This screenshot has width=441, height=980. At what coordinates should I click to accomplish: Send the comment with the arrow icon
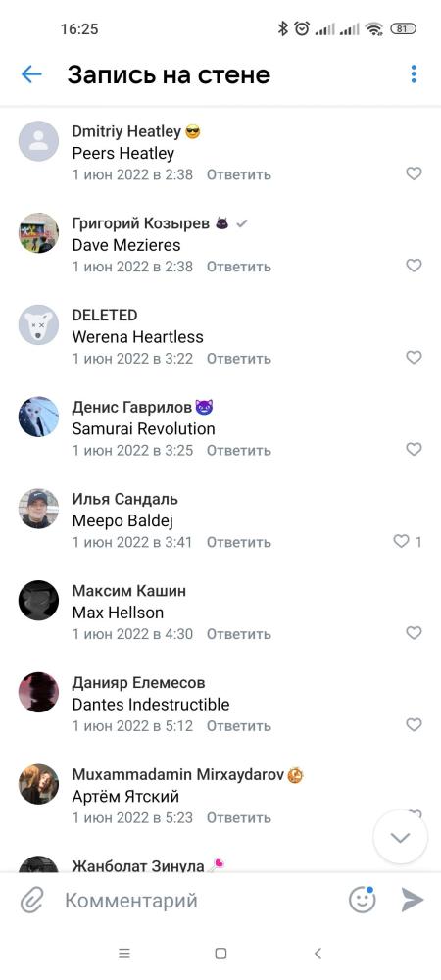[413, 900]
